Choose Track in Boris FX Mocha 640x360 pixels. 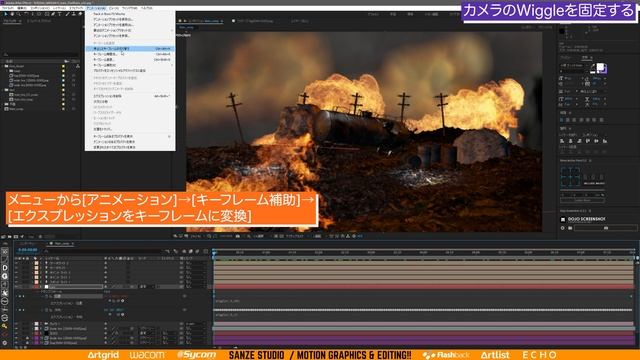(x=109, y=14)
